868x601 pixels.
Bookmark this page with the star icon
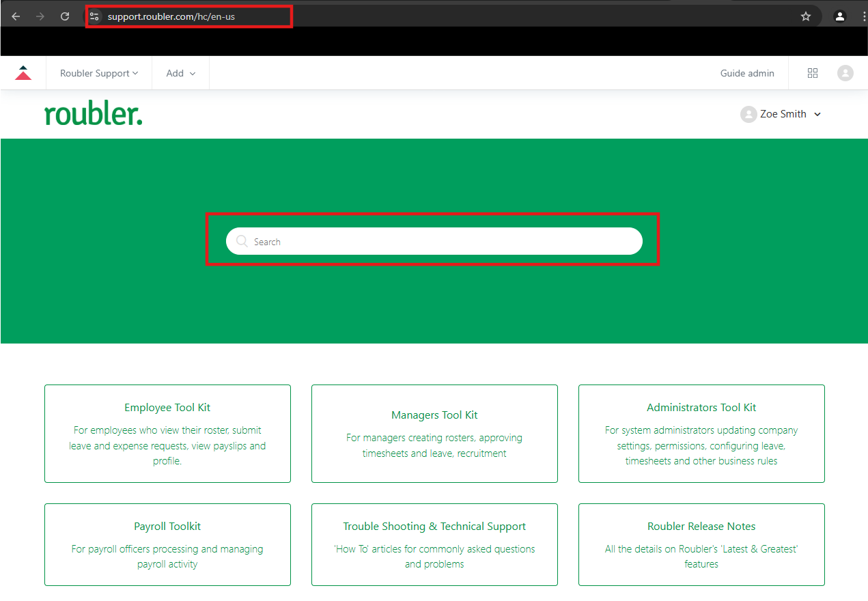pos(806,16)
